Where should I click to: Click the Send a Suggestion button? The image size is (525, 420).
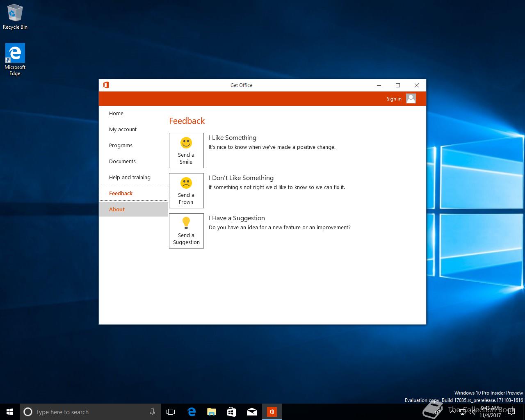click(186, 231)
